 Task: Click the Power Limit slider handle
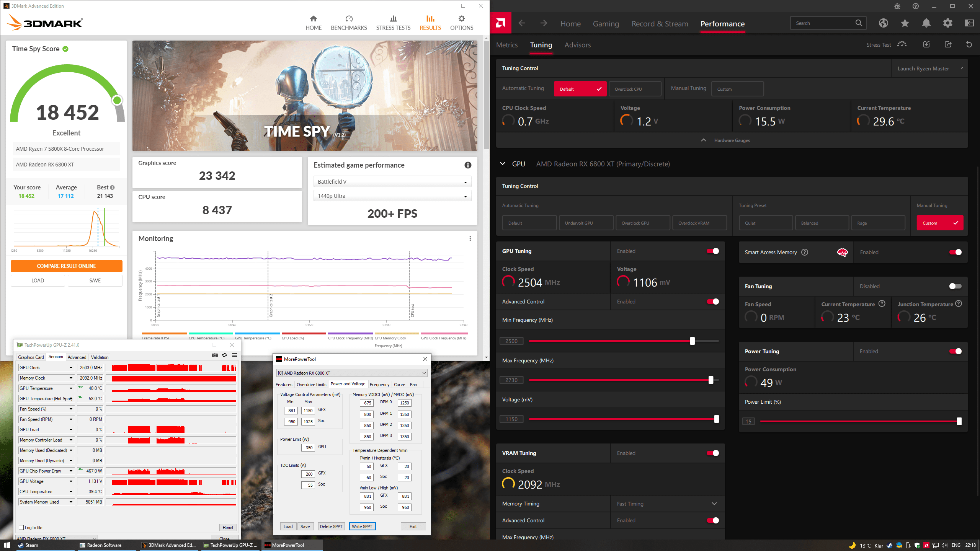[x=959, y=421]
